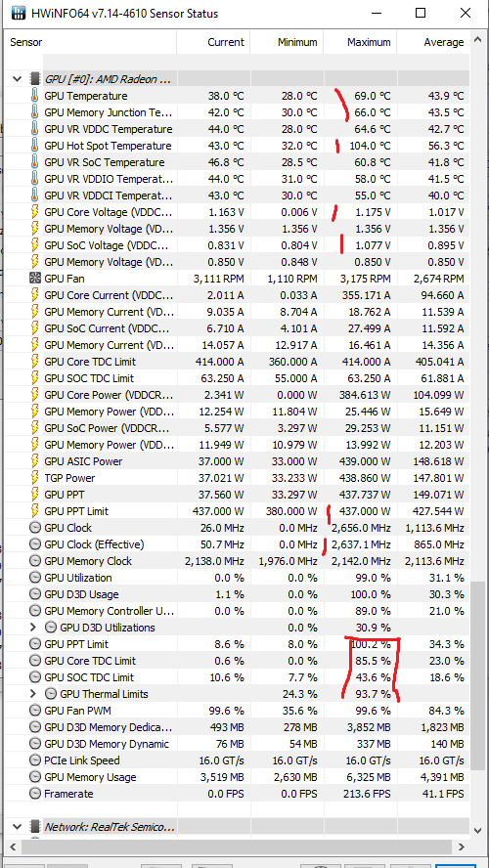Select the GPU Hot Spot Temperature label

pyautogui.click(x=108, y=146)
